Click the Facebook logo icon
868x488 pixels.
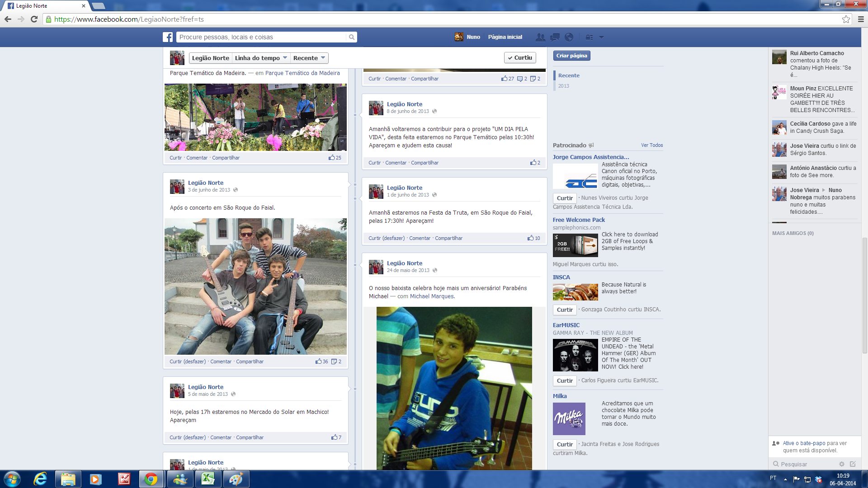click(168, 37)
